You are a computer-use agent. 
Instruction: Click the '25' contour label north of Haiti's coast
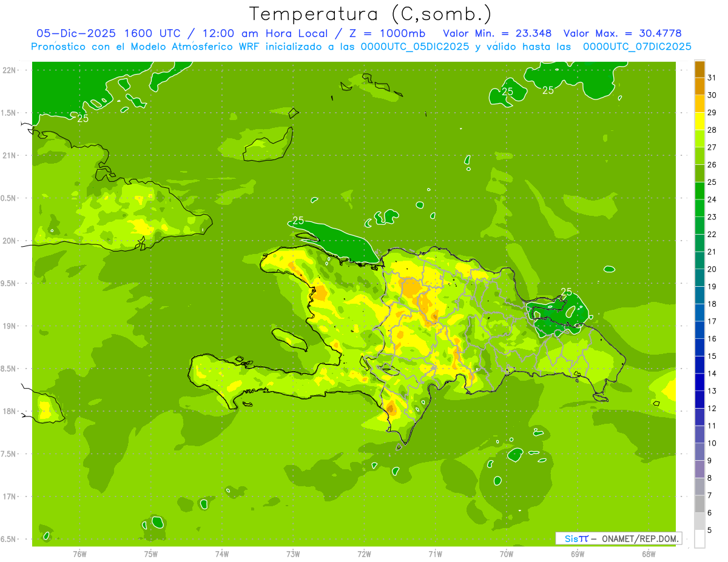click(x=298, y=221)
